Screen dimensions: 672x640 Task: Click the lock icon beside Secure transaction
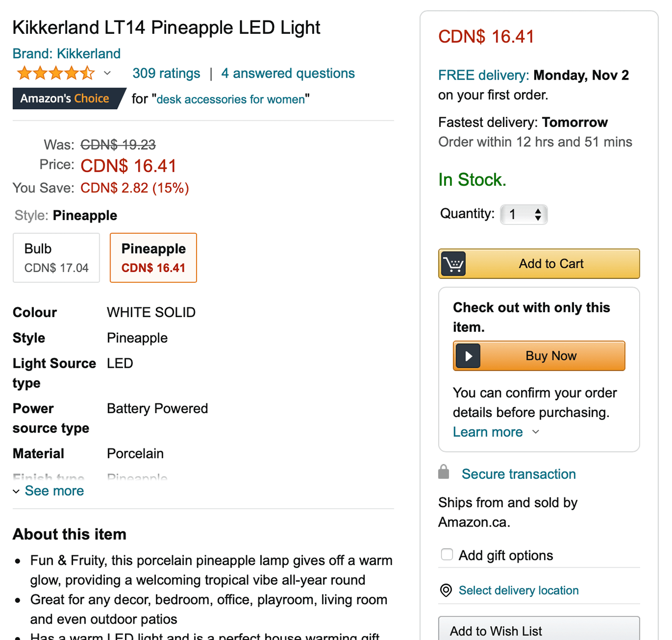(444, 472)
